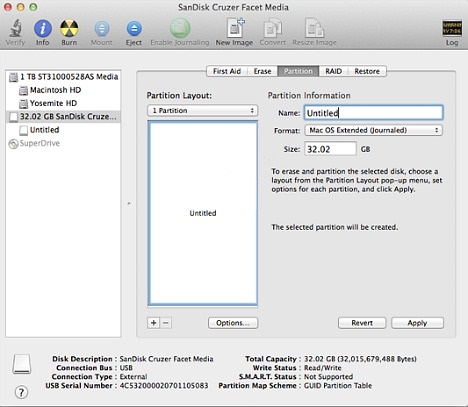468x407 pixels.
Task: Select the Partition tab
Action: (x=298, y=71)
